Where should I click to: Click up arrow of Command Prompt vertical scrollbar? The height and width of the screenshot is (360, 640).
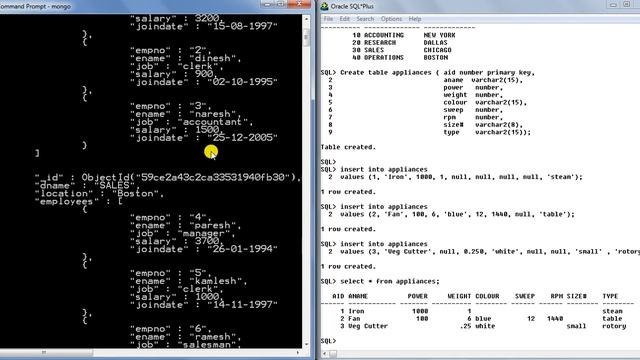306,19
